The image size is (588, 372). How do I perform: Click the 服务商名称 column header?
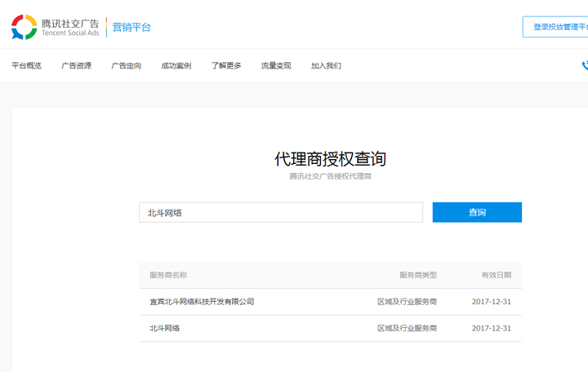168,276
